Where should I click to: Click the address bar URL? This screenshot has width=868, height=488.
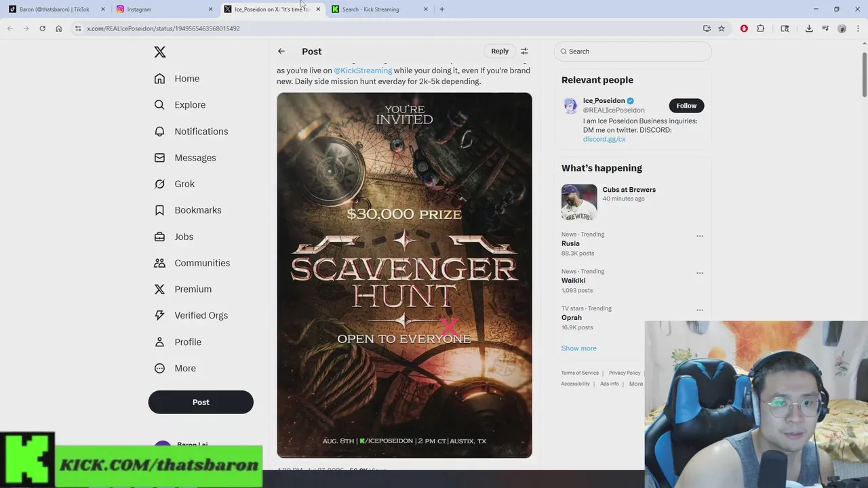(x=163, y=28)
